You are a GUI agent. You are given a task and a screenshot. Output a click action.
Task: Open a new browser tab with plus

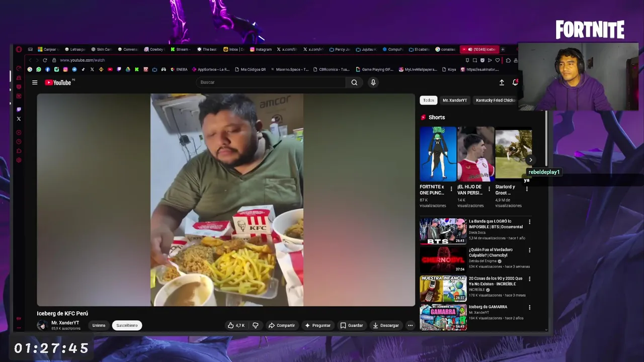[503, 49]
